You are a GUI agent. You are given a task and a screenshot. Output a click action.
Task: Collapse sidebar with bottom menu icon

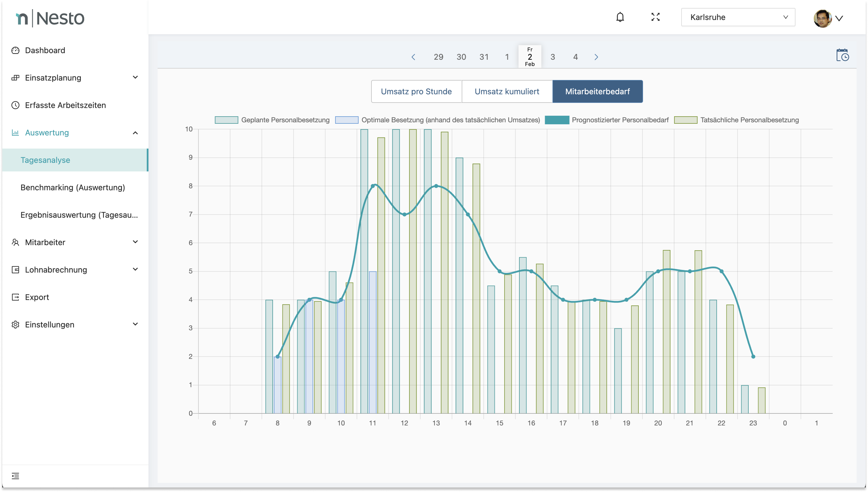(16, 476)
